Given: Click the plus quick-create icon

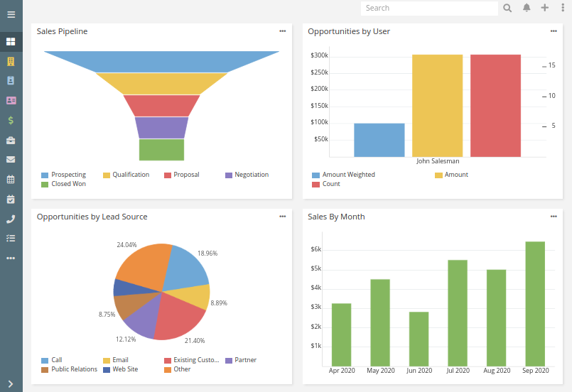Looking at the screenshot, I should (544, 8).
